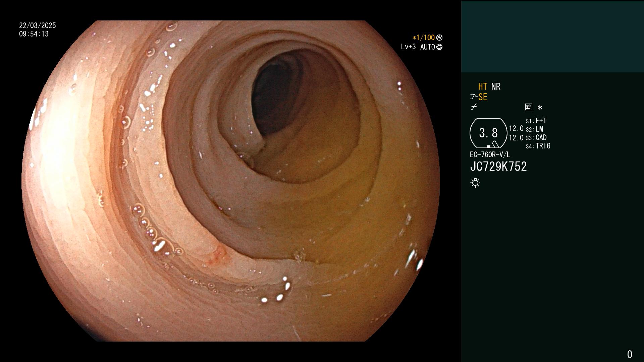Click the lower 12.0 value
644x362 pixels.
pyautogui.click(x=516, y=138)
